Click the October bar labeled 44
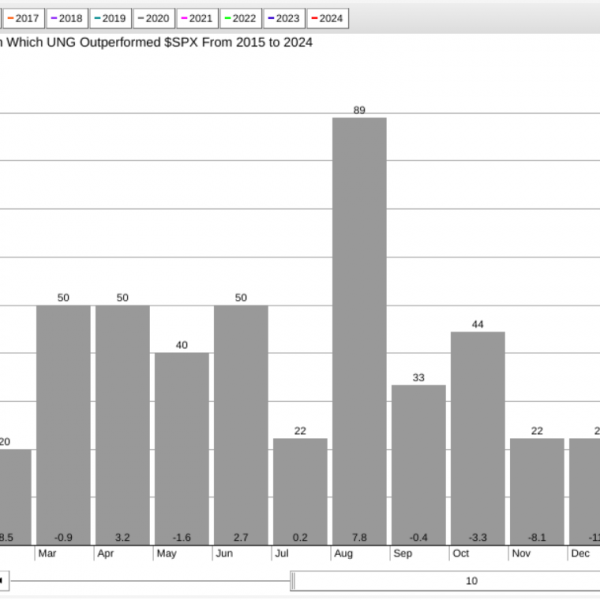This screenshot has width=600, height=600. point(478,439)
